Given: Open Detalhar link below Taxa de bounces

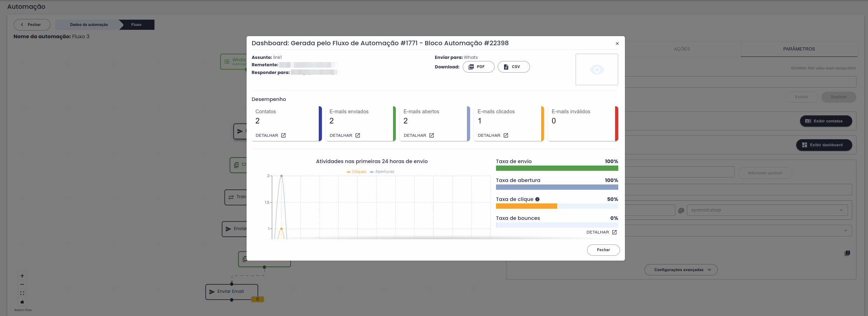Looking at the screenshot, I should click(601, 232).
